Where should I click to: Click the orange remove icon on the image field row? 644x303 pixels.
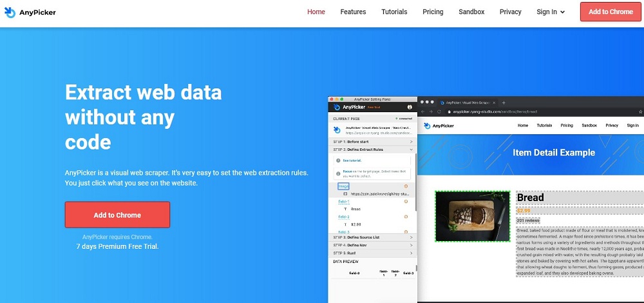click(x=406, y=186)
